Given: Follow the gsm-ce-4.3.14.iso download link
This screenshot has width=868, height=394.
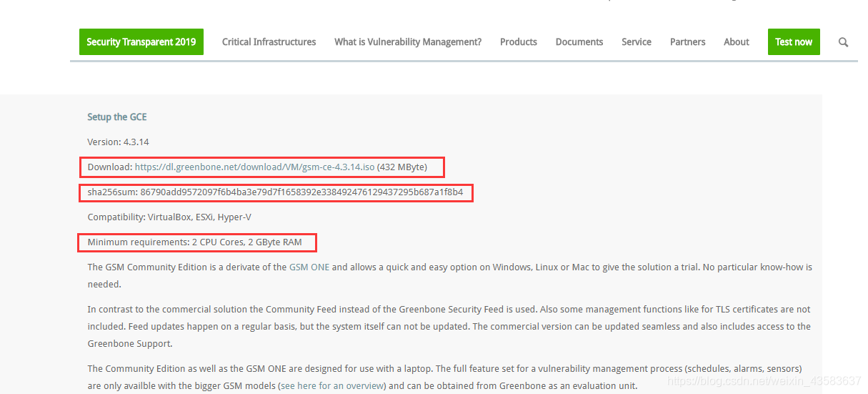Looking at the screenshot, I should coord(254,167).
